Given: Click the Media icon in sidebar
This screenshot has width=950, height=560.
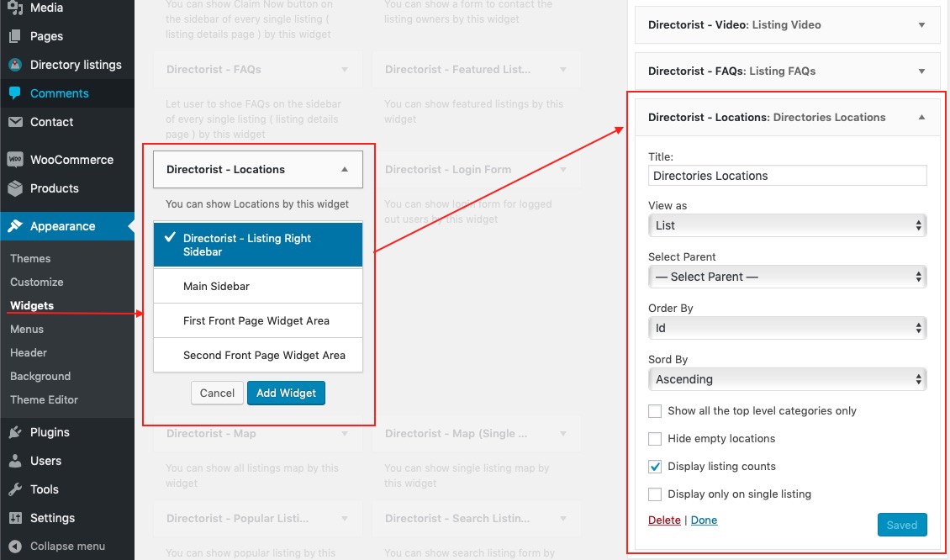Looking at the screenshot, I should (x=15, y=8).
